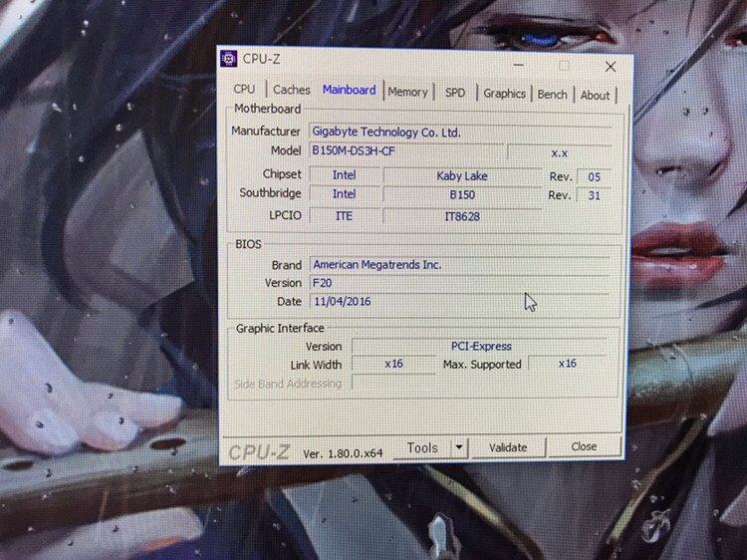Close CPU-Z using the title bar X

point(611,66)
